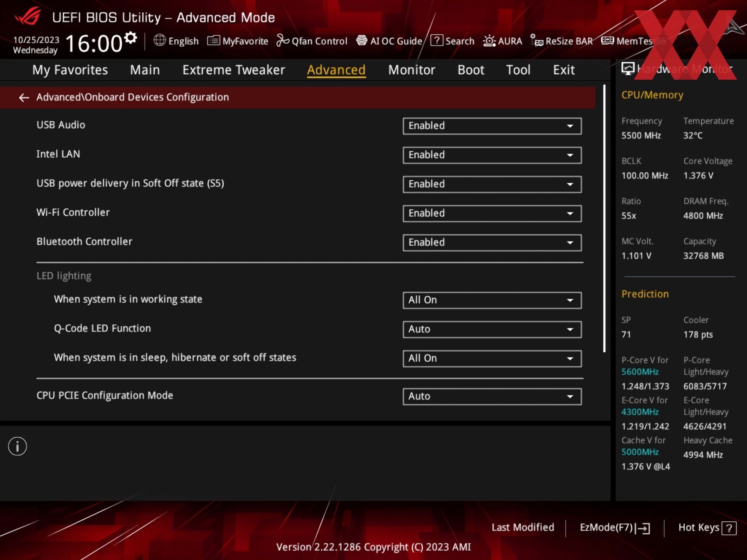Screen dimensions: 747x560
Task: Click Advanced\Onboard Devices Configuration breadcrumb
Action: [133, 97]
